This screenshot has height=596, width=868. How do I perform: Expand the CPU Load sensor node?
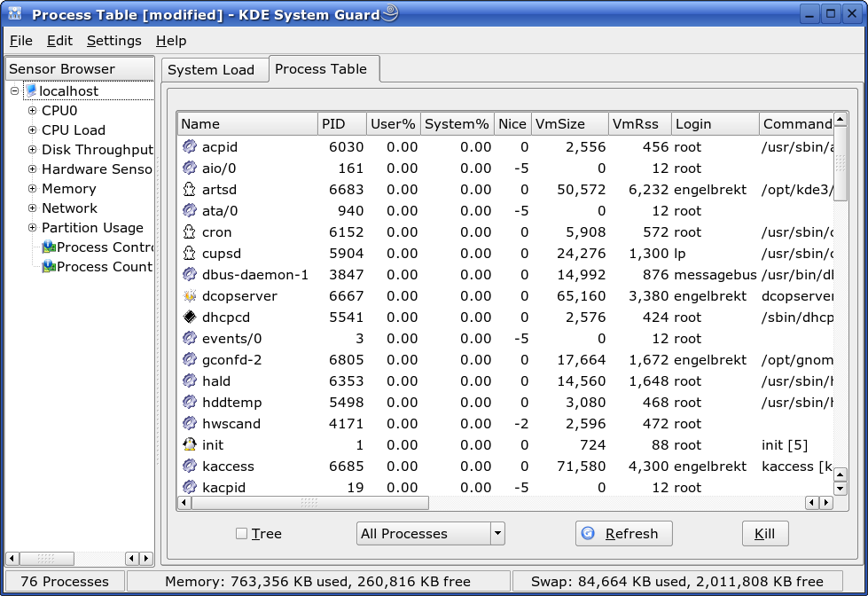[32, 129]
